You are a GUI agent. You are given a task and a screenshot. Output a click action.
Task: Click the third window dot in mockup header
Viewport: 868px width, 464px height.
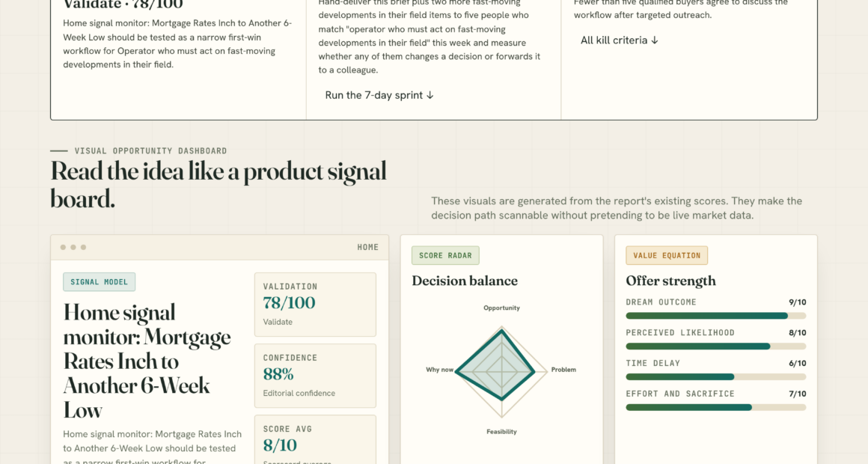[84, 248]
